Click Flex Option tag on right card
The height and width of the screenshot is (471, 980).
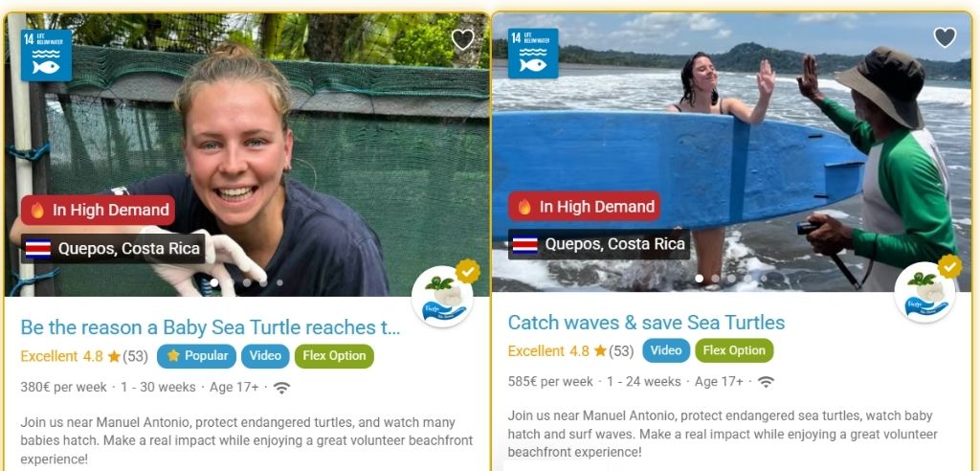734,350
